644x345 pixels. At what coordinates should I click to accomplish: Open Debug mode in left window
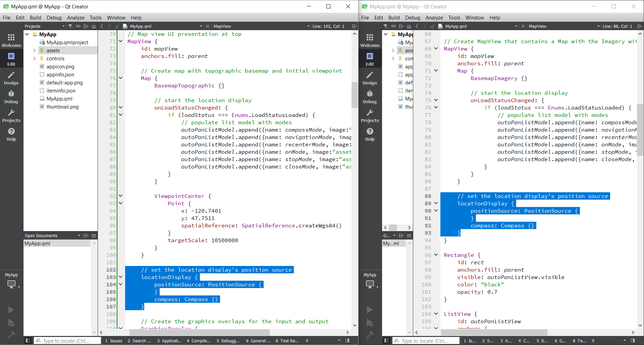coord(11,96)
